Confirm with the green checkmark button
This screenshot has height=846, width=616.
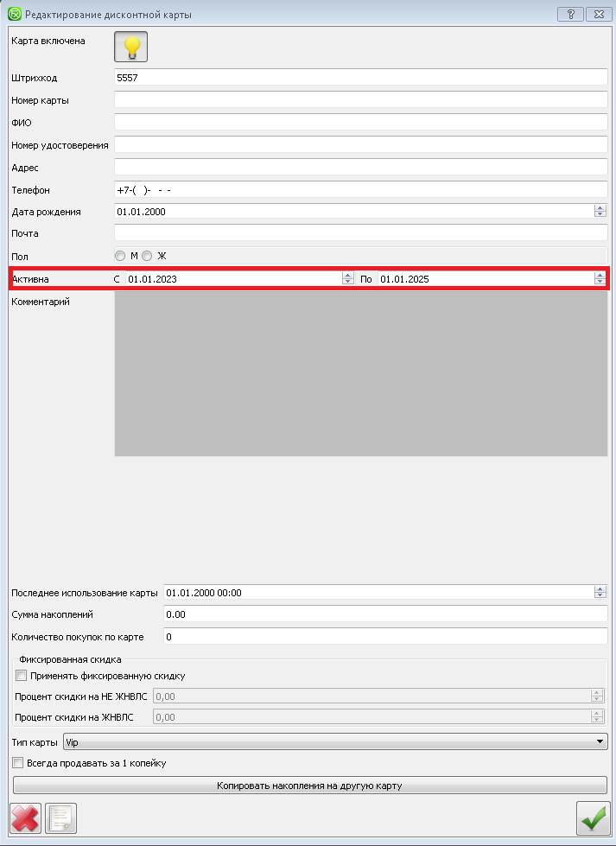[593, 817]
